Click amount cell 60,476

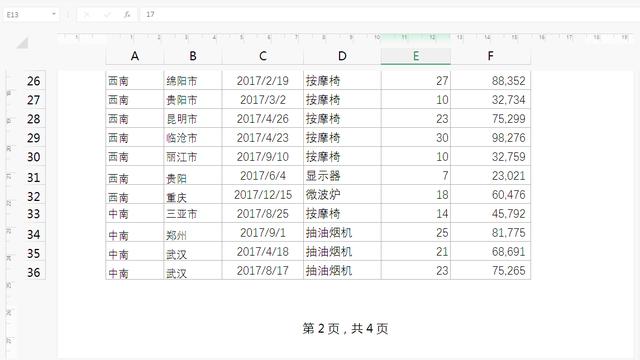point(491,194)
